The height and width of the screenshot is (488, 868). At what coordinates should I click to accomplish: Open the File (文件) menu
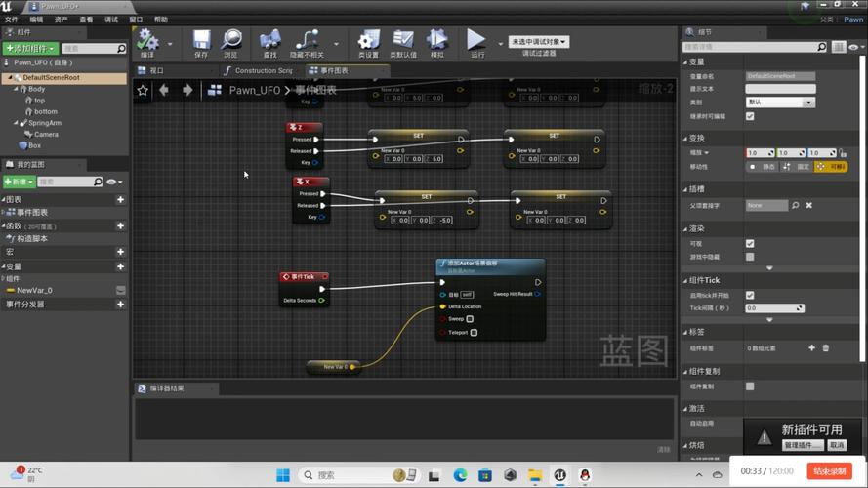pos(12,20)
